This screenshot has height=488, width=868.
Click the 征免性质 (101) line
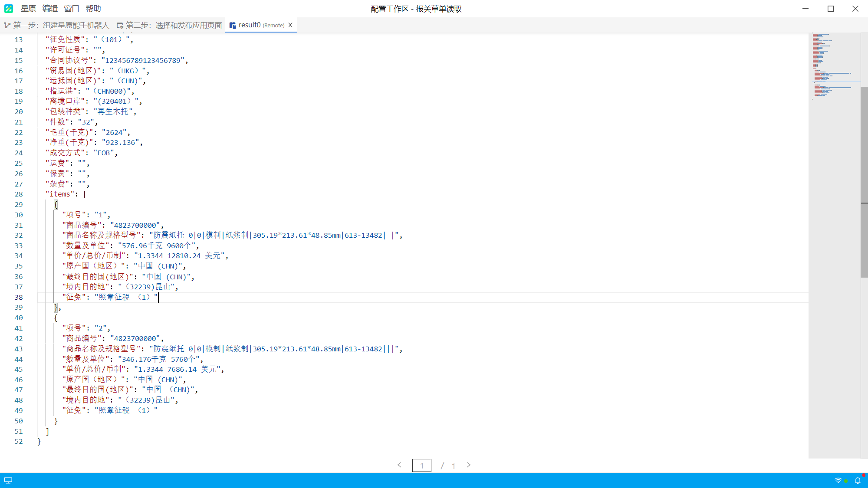point(89,39)
